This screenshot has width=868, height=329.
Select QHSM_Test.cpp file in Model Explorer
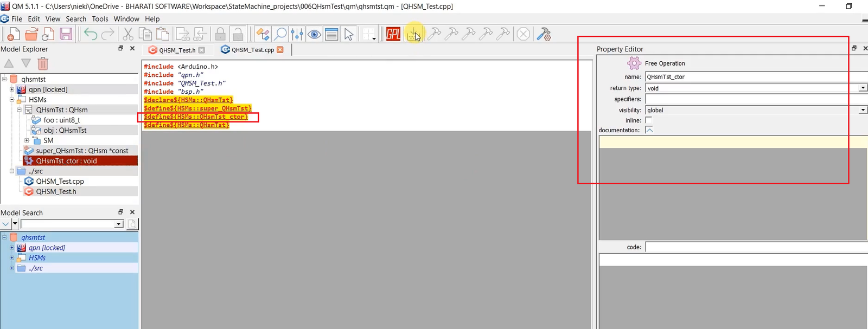click(x=60, y=181)
